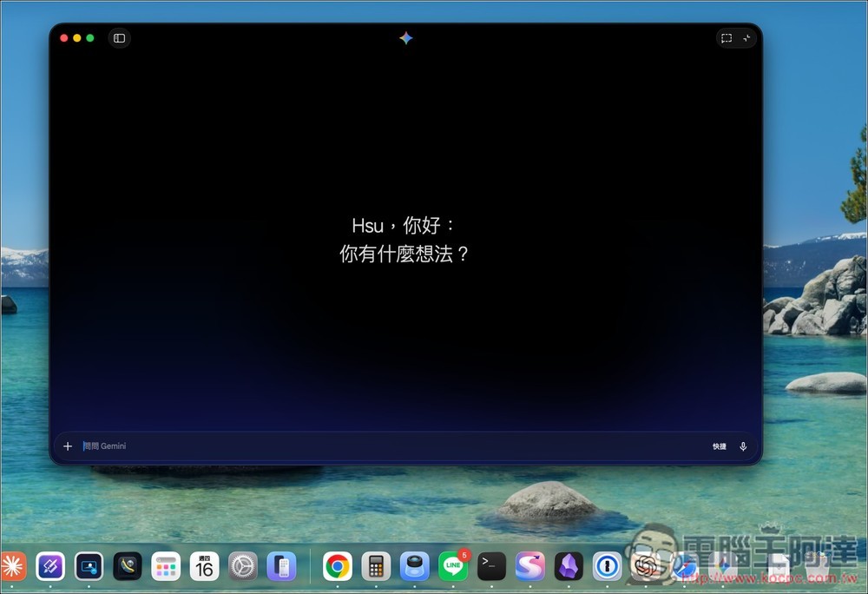868x594 pixels.
Task: Launch Terminal from the Dock
Action: [490, 565]
